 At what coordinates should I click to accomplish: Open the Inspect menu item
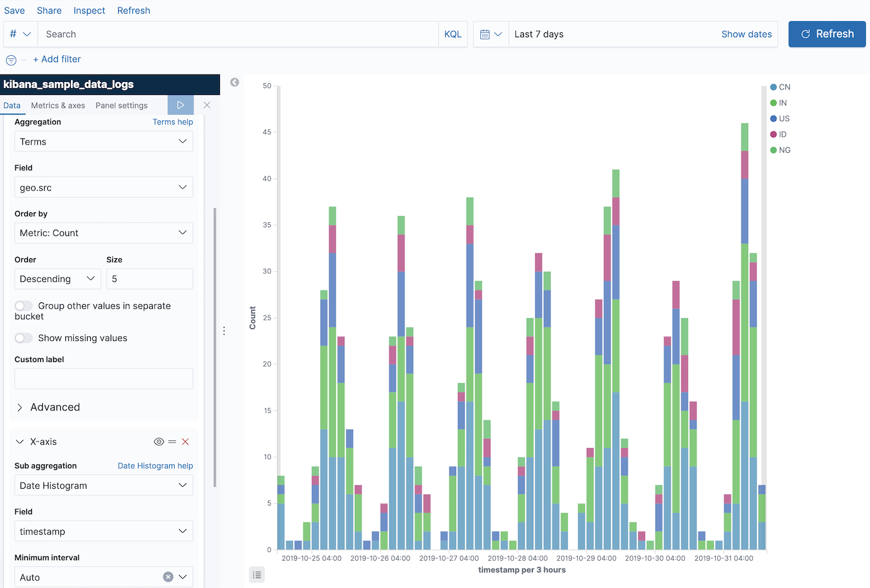(x=89, y=10)
